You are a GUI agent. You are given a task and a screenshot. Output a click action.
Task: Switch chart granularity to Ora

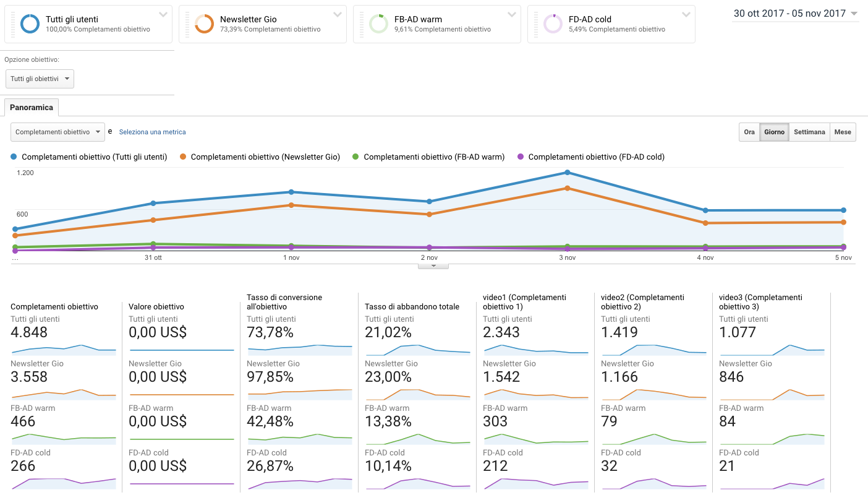(749, 132)
